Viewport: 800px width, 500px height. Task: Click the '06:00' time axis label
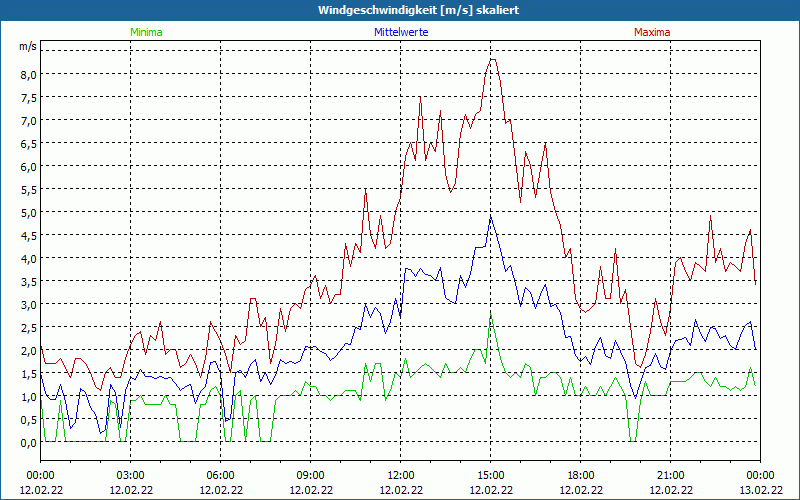[x=220, y=476]
